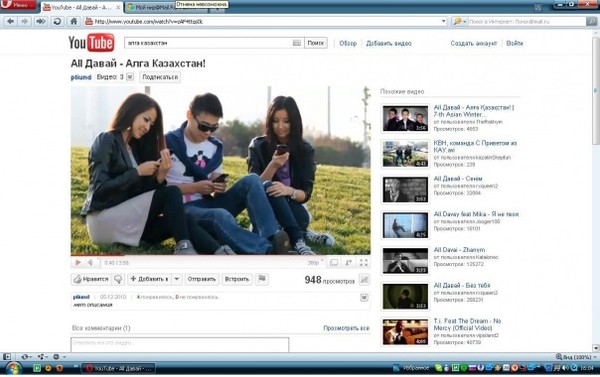Image resolution: width=600 pixels, height=377 pixels.
Task: Click the Избранное toolbar in taskbar
Action: (x=416, y=368)
